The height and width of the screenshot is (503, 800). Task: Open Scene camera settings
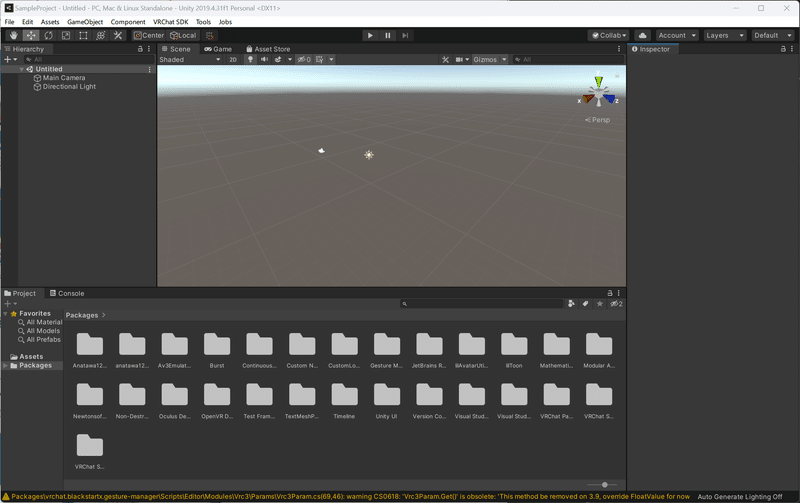pos(459,60)
